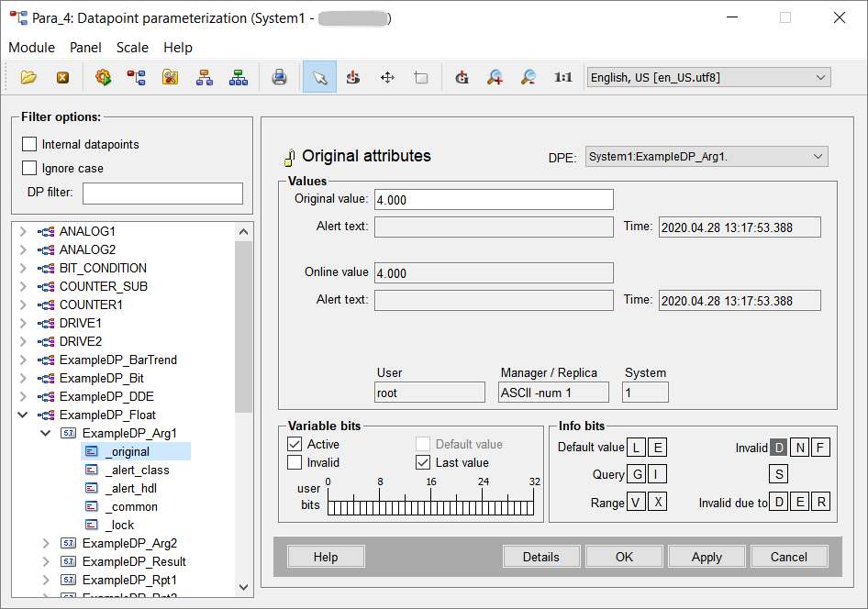Expand the ANALOG1 tree node
The width and height of the screenshot is (868, 609).
pyautogui.click(x=24, y=231)
